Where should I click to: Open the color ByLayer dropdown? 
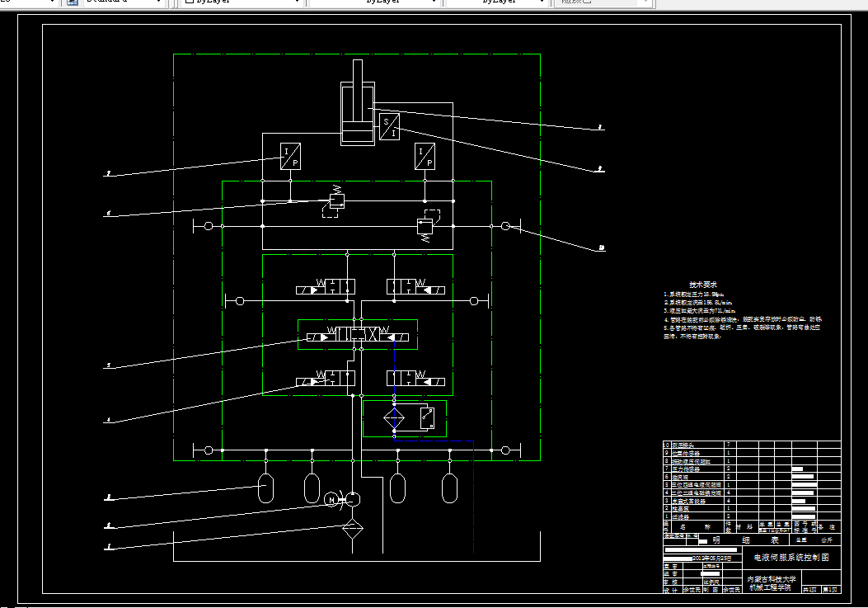click(242, 2)
